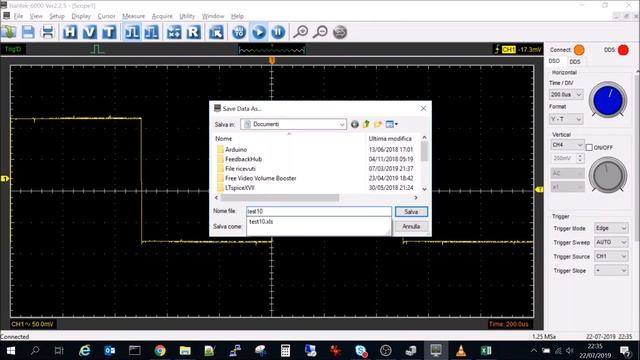Click the open file toolbar icon
640x360 pixels.
pyautogui.click(x=9, y=32)
